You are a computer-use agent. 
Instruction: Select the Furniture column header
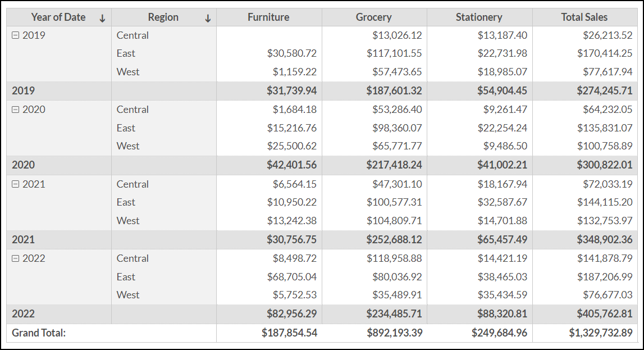click(x=268, y=17)
